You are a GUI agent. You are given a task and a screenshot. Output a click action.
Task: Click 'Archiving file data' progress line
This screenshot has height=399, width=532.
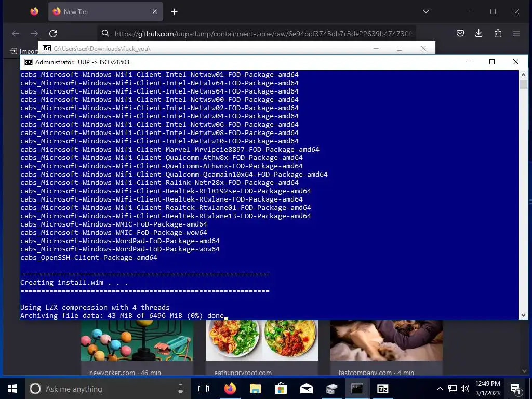122,315
